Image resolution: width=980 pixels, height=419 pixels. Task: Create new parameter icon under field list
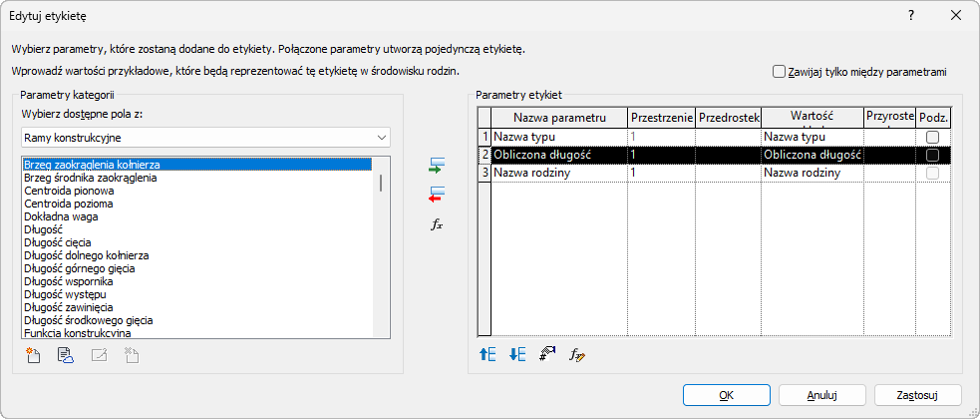[33, 355]
